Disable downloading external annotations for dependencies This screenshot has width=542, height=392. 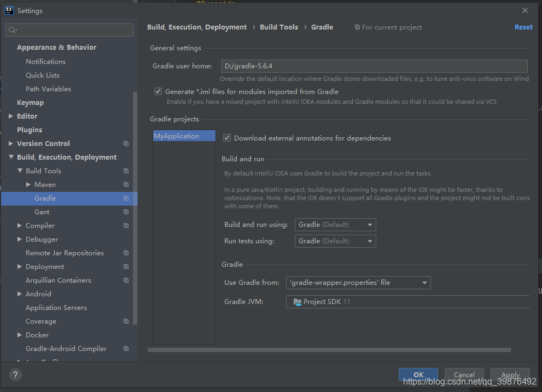pos(227,138)
